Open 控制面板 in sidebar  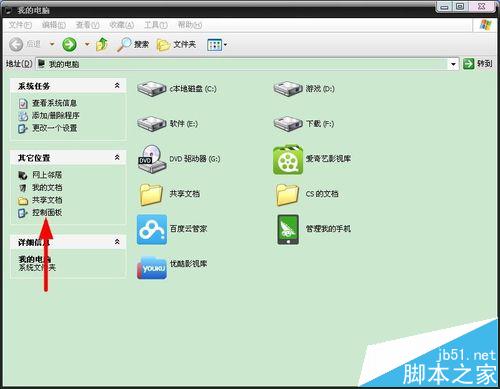[47, 212]
